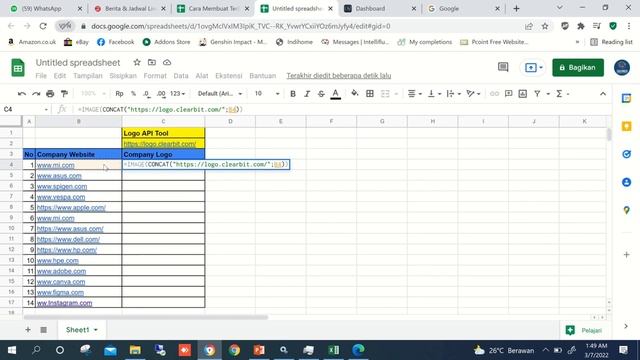Click the Name box showing C4
640x360 pixels.
(25, 109)
